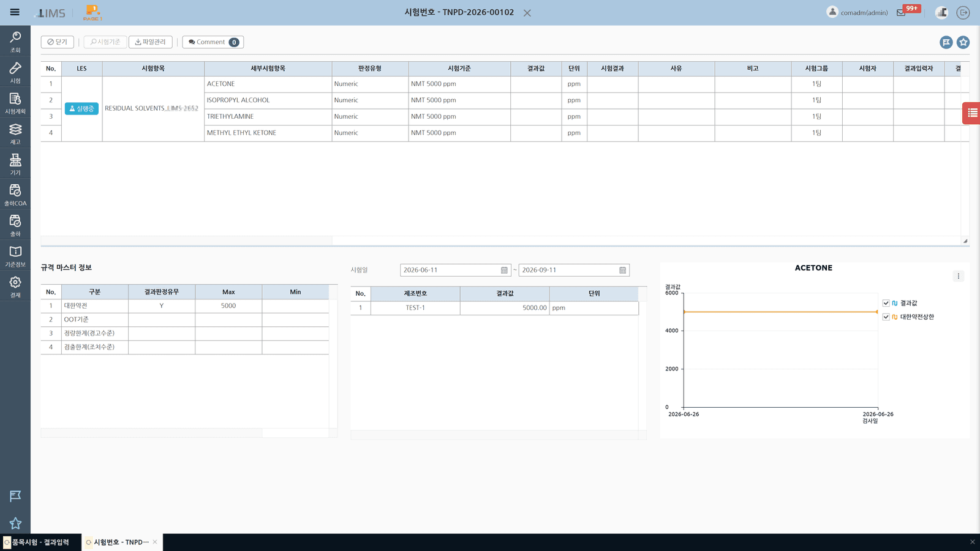Open the chart three-dot options menu

tap(959, 276)
